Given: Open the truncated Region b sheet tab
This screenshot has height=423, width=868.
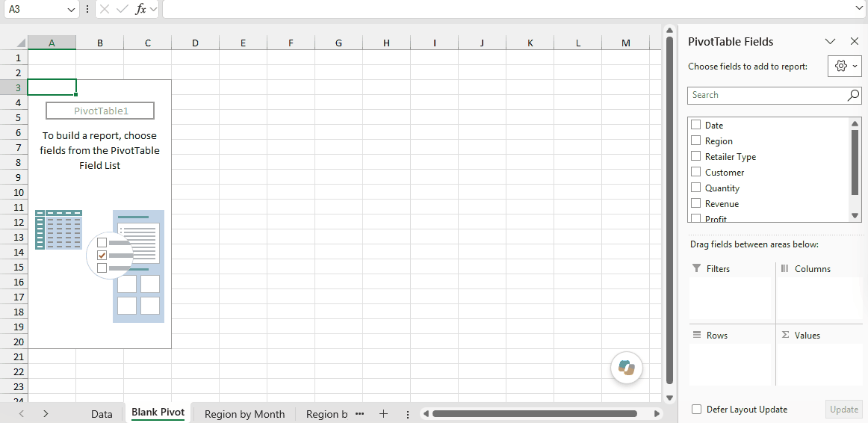Looking at the screenshot, I should pos(326,414).
